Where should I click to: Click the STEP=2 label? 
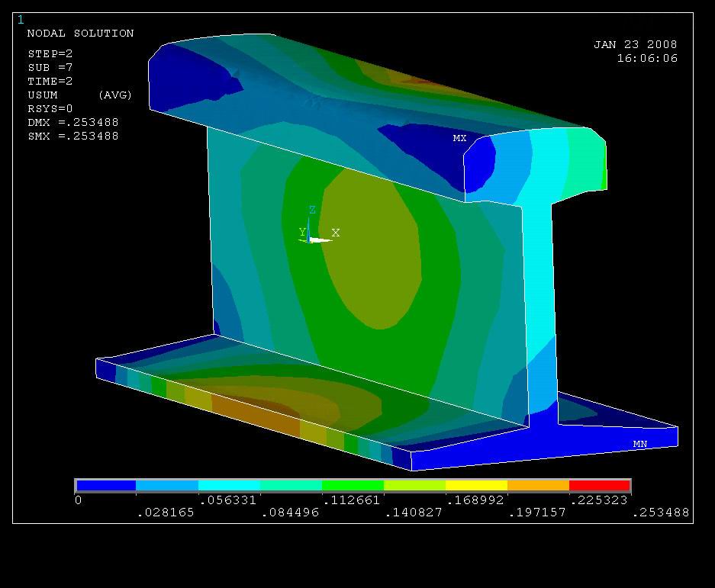(x=50, y=54)
